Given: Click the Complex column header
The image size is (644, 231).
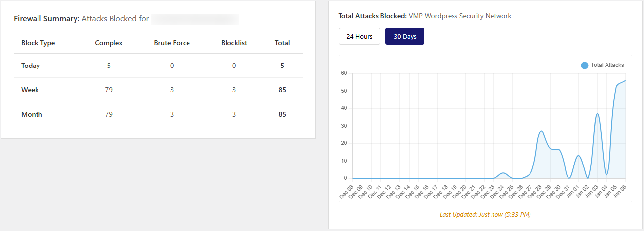Looking at the screenshot, I should (x=109, y=43).
